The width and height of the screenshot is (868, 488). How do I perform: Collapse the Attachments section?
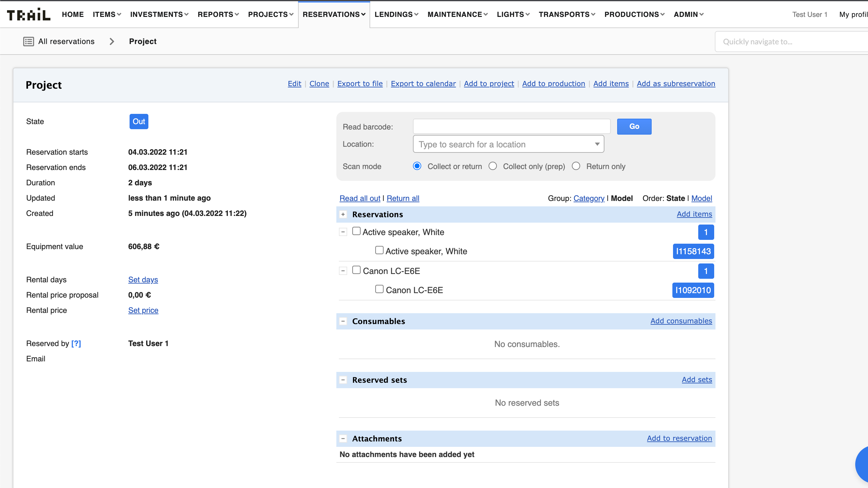click(x=343, y=439)
